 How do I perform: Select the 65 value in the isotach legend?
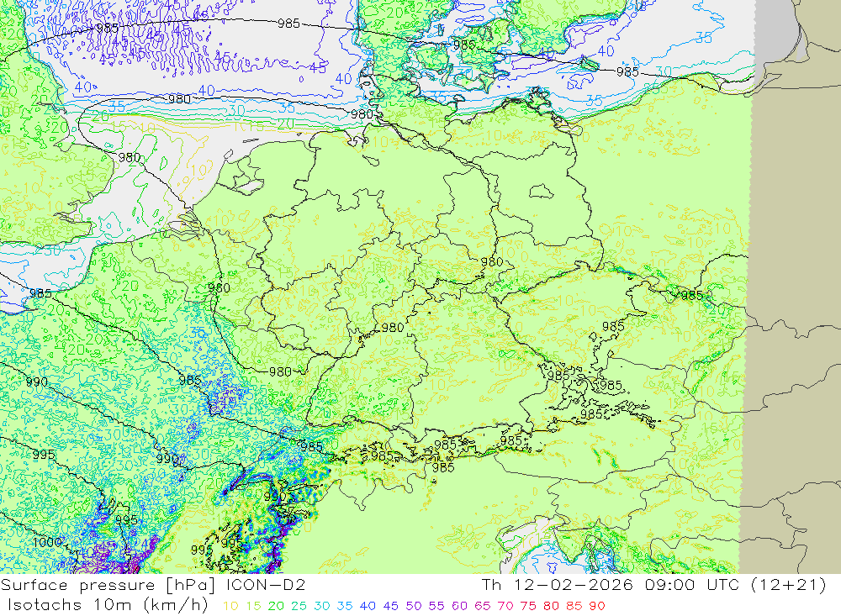tap(482, 607)
